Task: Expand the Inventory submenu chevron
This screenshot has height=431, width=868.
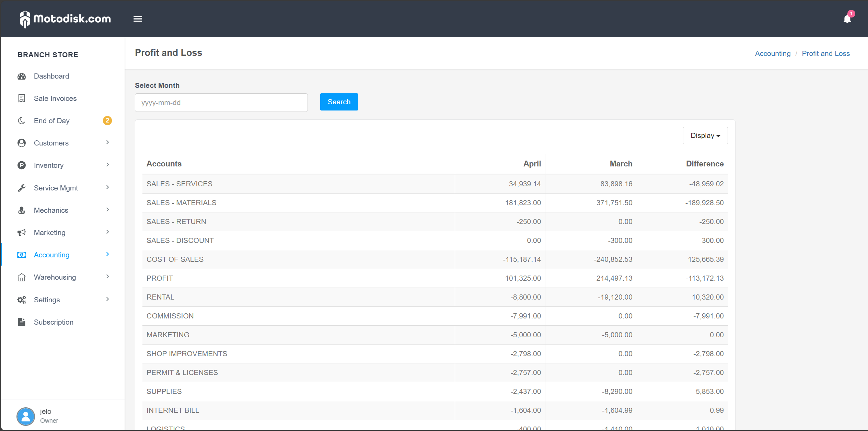Action: point(108,165)
